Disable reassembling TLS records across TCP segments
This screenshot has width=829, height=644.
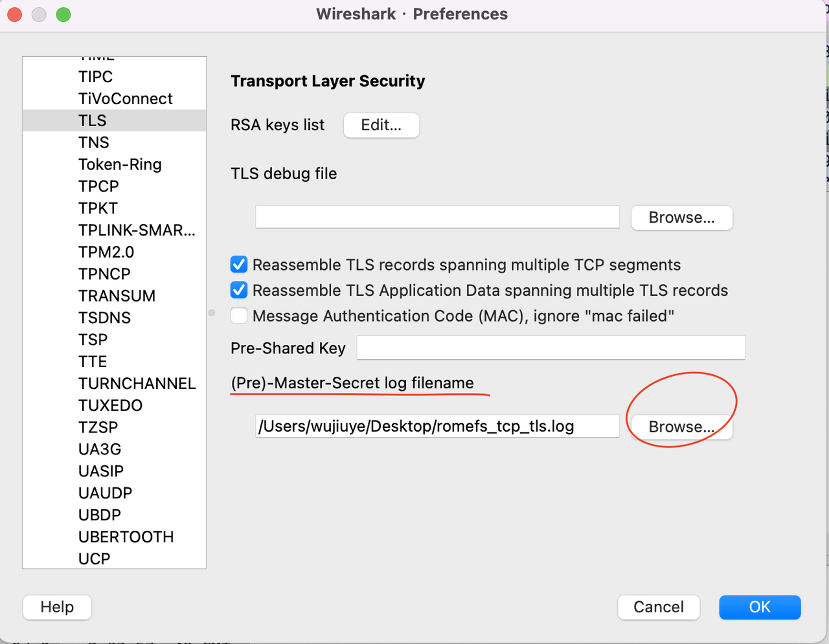click(239, 265)
